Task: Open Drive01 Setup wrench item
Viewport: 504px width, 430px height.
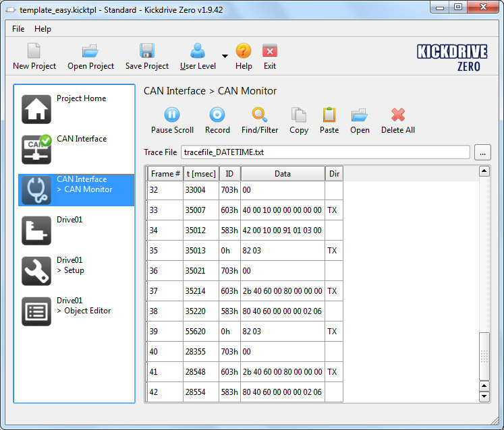Action: (76, 271)
